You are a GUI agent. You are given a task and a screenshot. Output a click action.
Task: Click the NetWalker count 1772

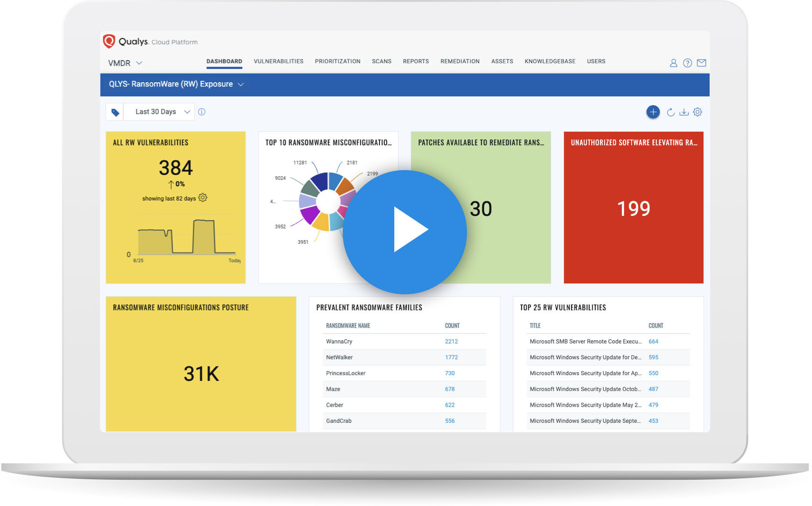pos(451,357)
